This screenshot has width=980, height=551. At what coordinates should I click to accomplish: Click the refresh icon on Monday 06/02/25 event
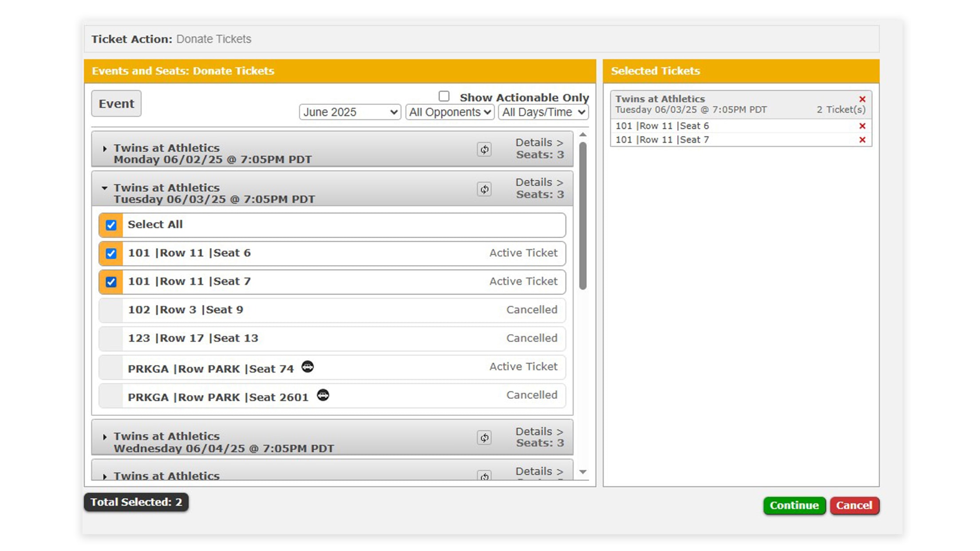(x=484, y=150)
